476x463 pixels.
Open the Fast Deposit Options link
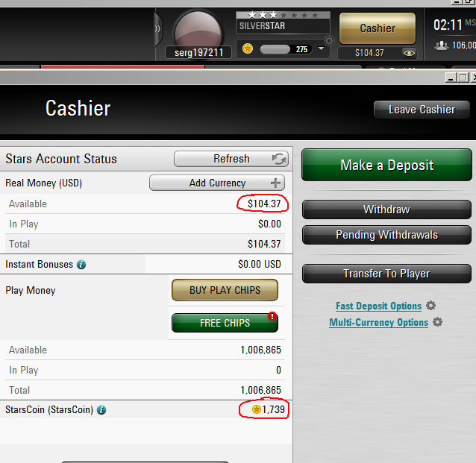[378, 306]
